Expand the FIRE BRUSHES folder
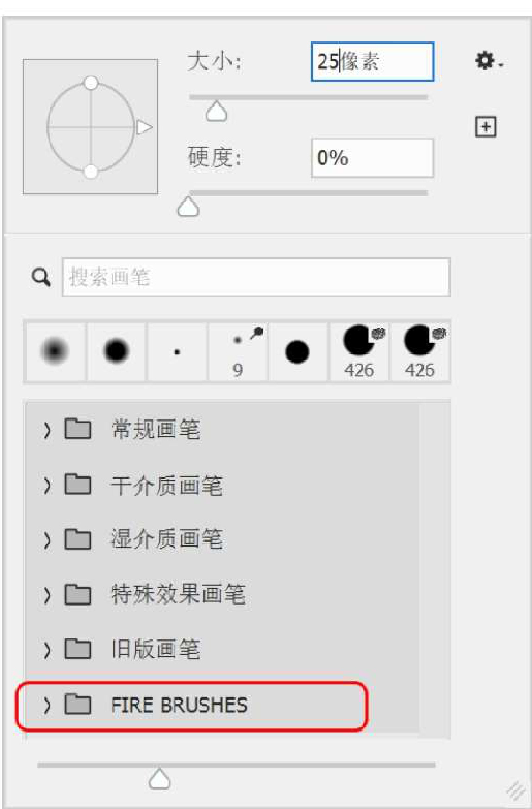The height and width of the screenshot is (809, 532). pyautogui.click(x=47, y=705)
